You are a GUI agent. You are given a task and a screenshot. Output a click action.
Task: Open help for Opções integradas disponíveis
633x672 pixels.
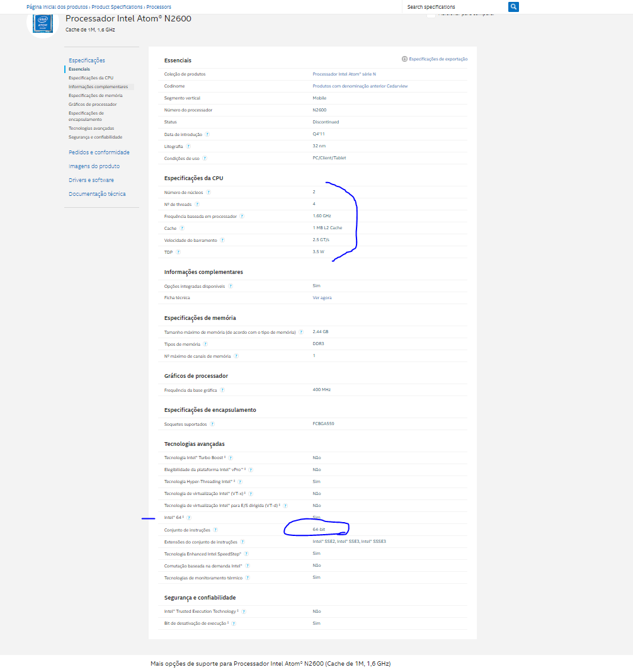[231, 287]
